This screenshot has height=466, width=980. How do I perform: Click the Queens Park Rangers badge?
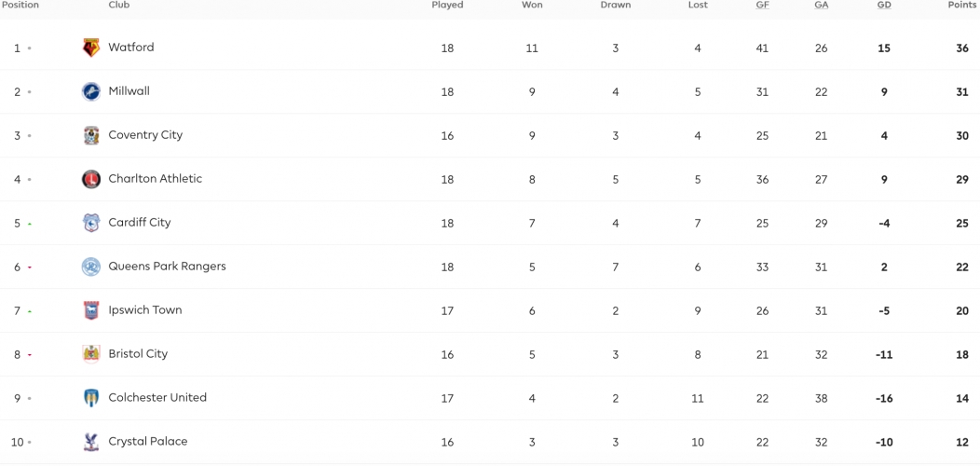point(91,267)
